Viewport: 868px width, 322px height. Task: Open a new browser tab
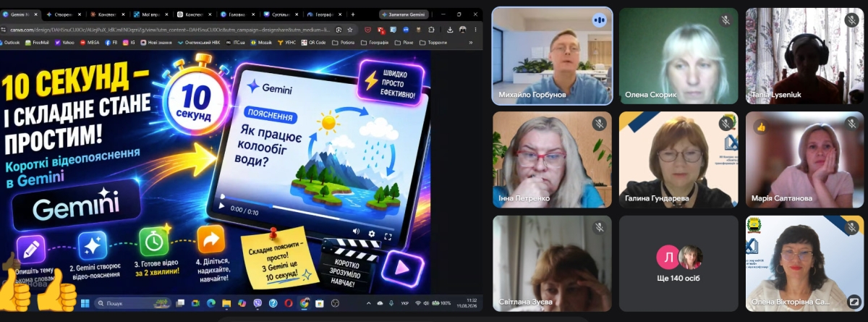[x=353, y=14]
